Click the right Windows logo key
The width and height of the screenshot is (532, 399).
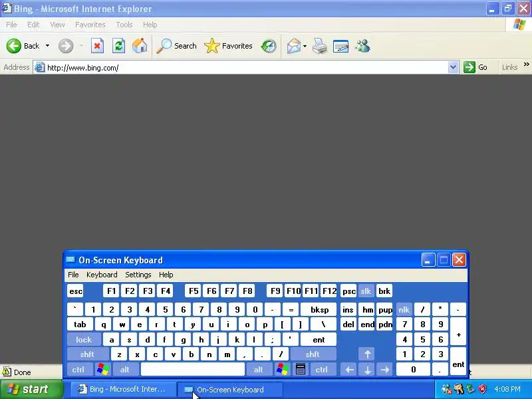pos(282,369)
